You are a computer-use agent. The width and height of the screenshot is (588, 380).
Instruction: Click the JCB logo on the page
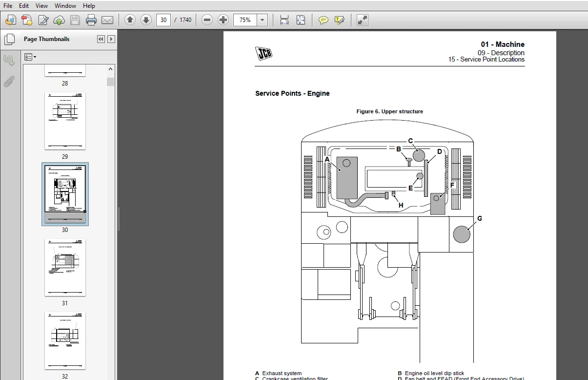(264, 53)
